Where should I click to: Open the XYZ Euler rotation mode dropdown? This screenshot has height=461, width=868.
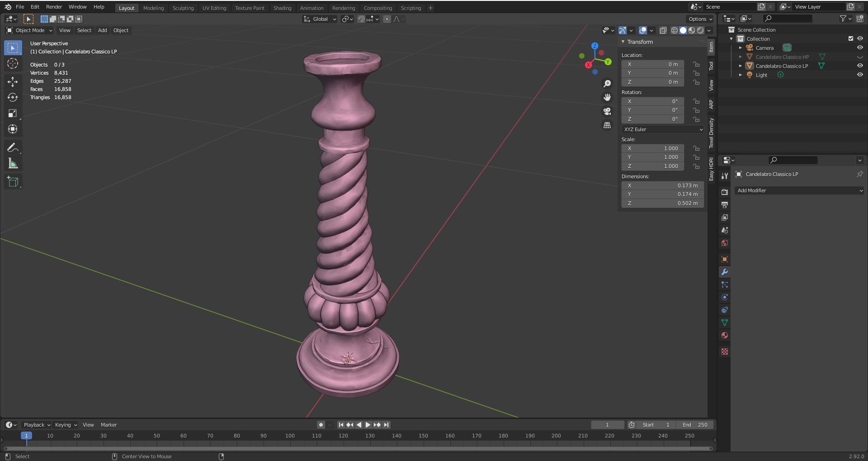click(662, 129)
